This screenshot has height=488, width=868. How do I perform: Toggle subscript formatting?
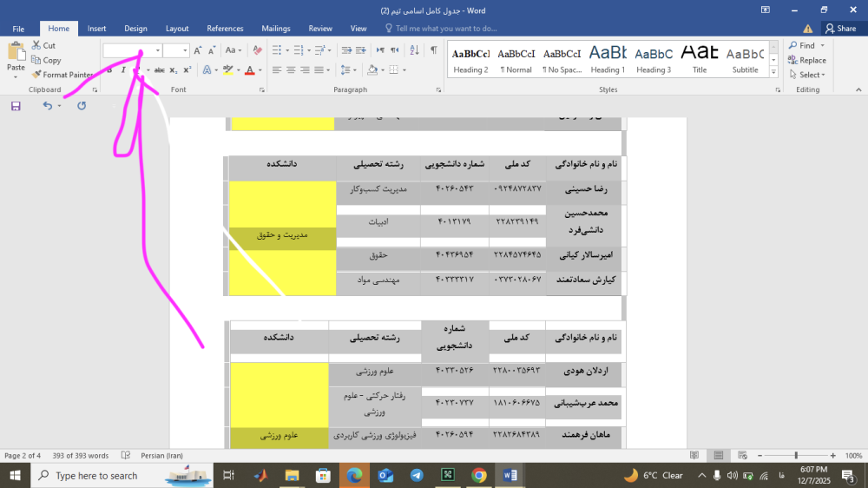174,69
